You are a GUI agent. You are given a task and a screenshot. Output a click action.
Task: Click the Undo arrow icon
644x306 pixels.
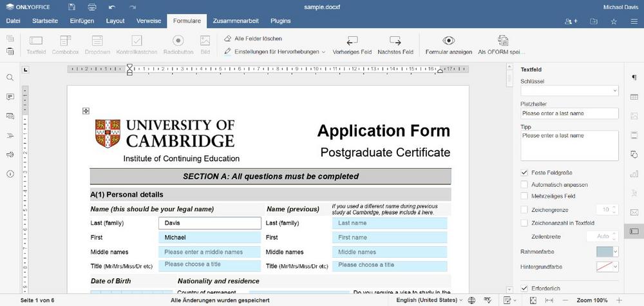click(112, 6)
